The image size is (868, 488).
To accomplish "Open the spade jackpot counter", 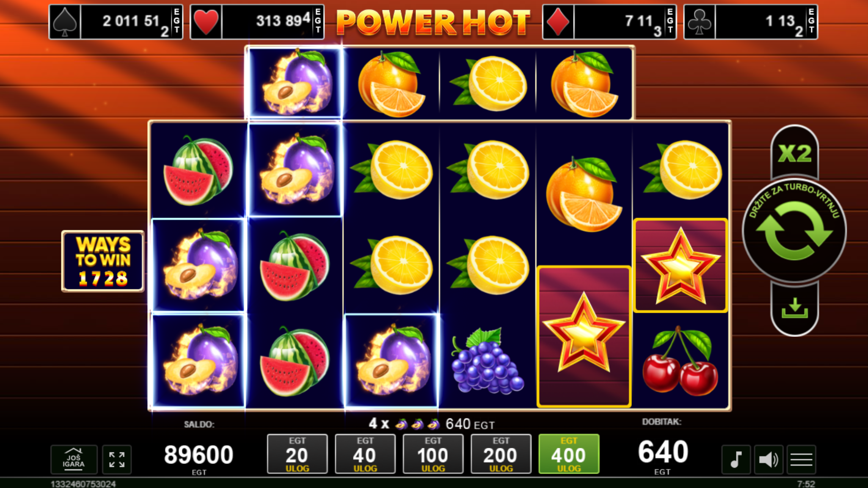I will (x=116, y=22).
